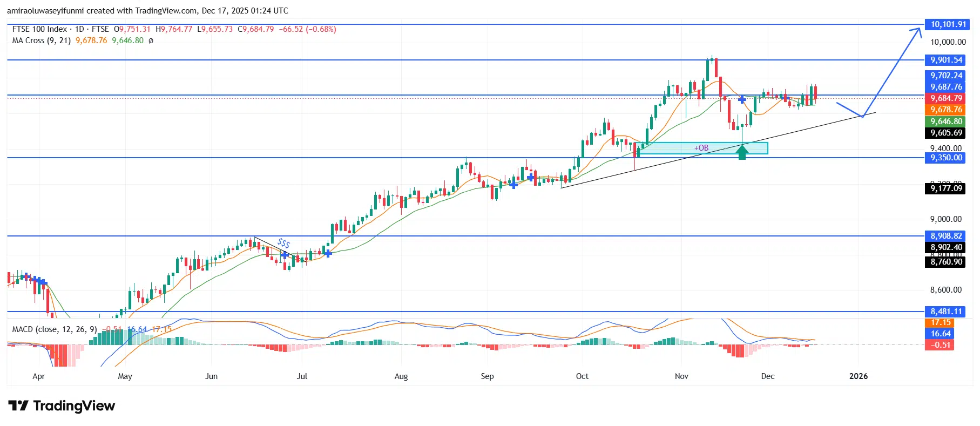The height and width of the screenshot is (426, 980).
Task: Click the null symbol after MA Cross values
Action: coord(151,40)
